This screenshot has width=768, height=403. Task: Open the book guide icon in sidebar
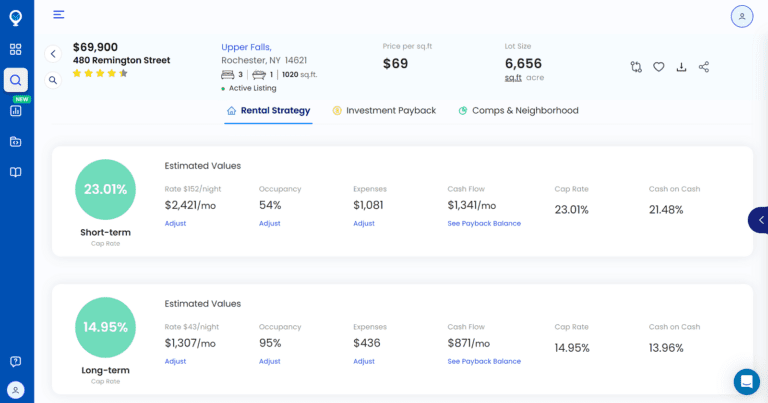[16, 172]
